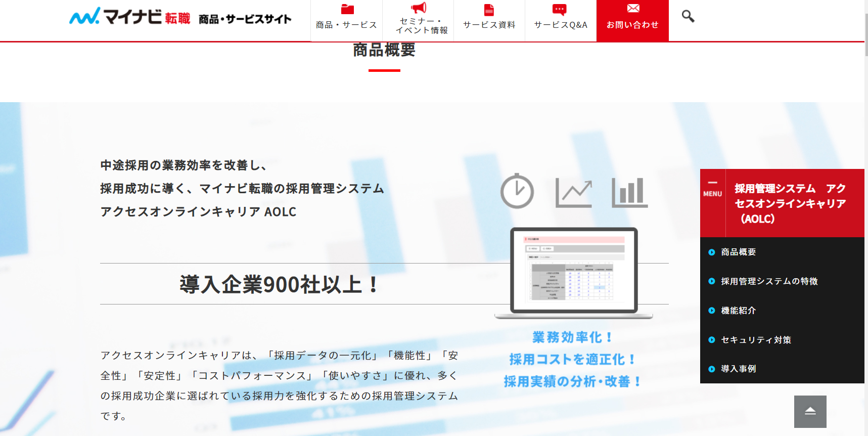
Task: Go to 導入事例 section
Action: click(x=738, y=369)
